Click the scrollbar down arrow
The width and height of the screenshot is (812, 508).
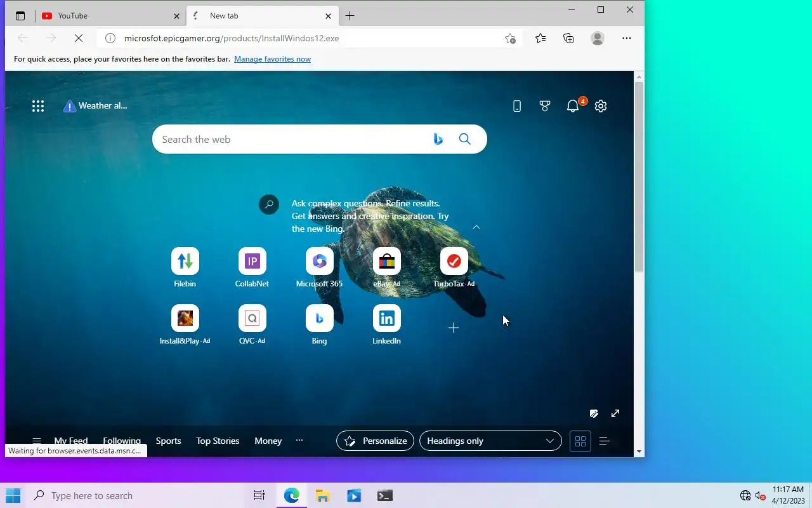click(x=639, y=451)
